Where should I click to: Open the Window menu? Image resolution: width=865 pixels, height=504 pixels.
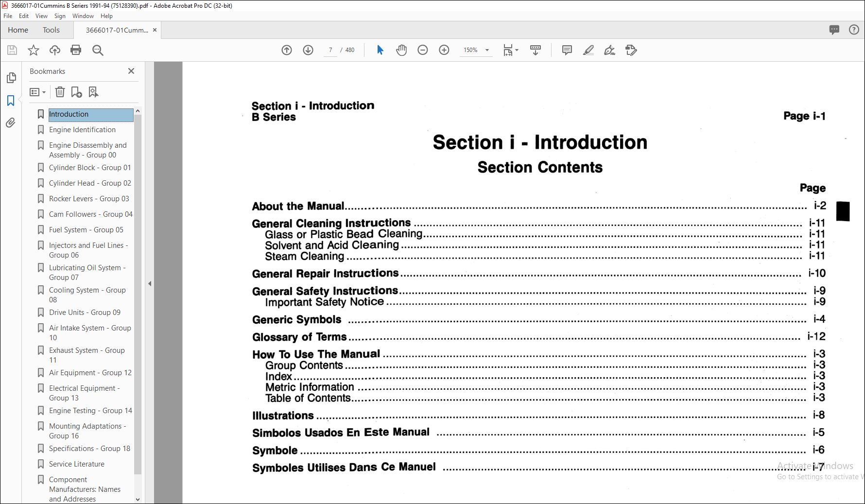(83, 16)
